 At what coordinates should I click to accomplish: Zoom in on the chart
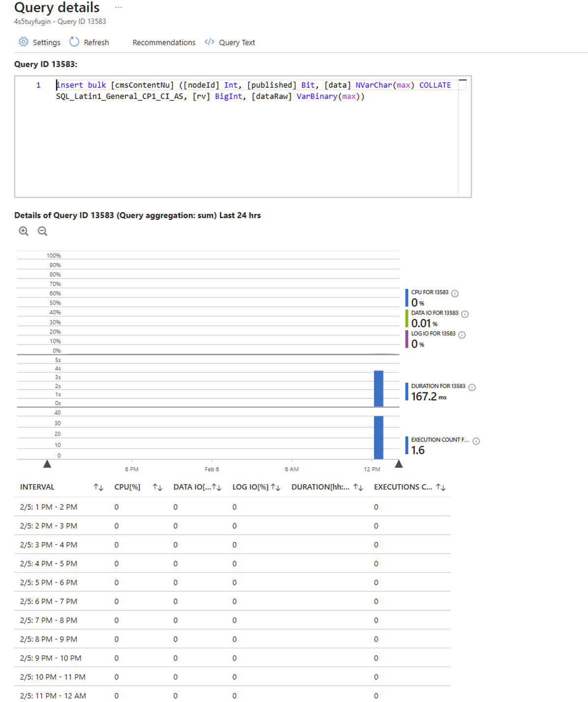click(24, 231)
